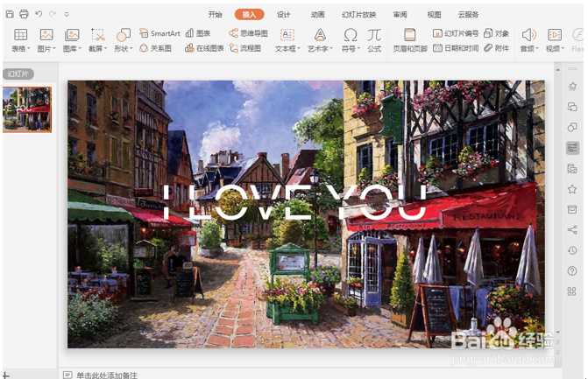The image size is (588, 379).
Task: Redo the last undone action
Action: pyautogui.click(x=53, y=14)
